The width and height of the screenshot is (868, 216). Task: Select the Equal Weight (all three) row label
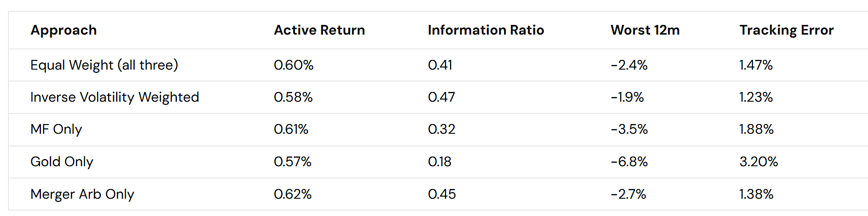[104, 65]
